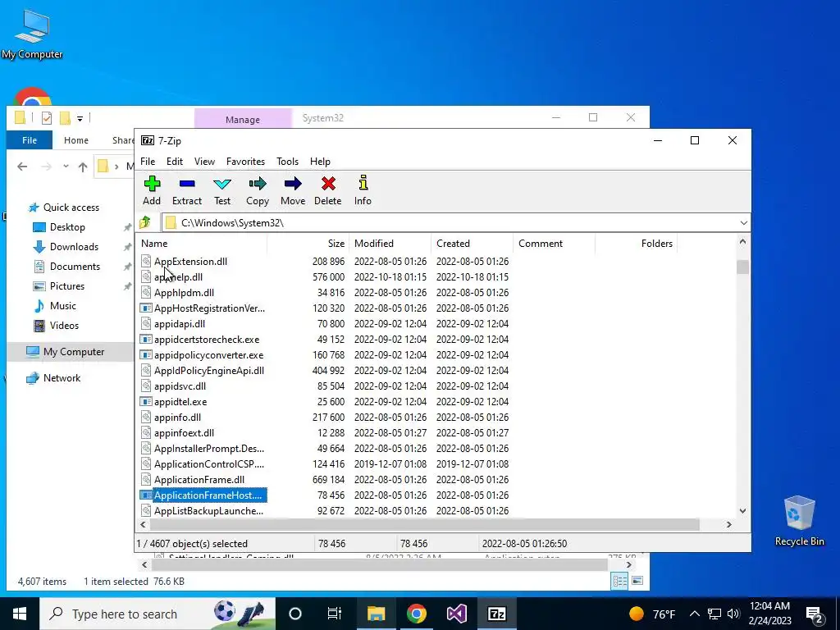This screenshot has height=630, width=840.
Task: Sort files by Modified column
Action: pos(390,243)
